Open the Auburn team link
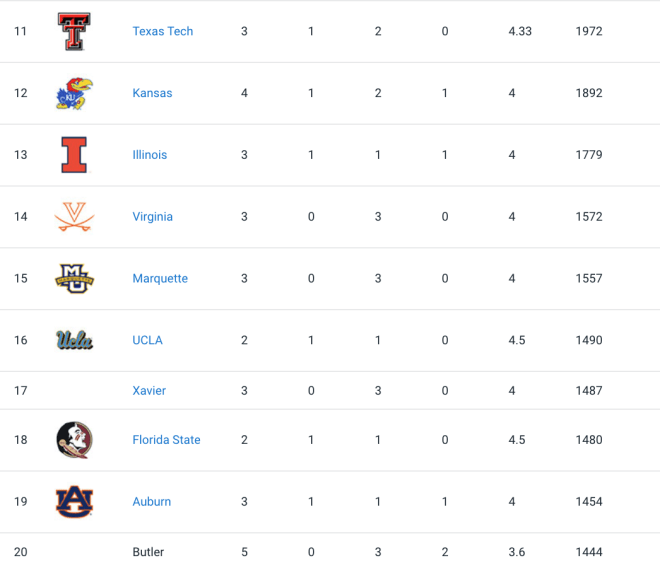 [152, 501]
